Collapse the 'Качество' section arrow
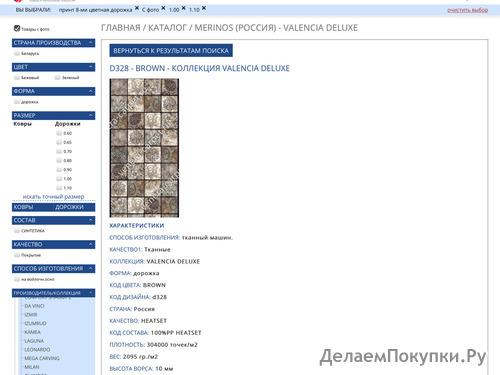Image resolution: width=500 pixels, height=375 pixels. 90,244
